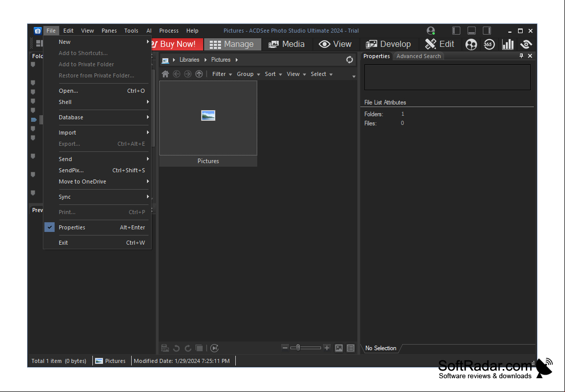
Task: Open the Select dropdown
Action: click(322, 74)
